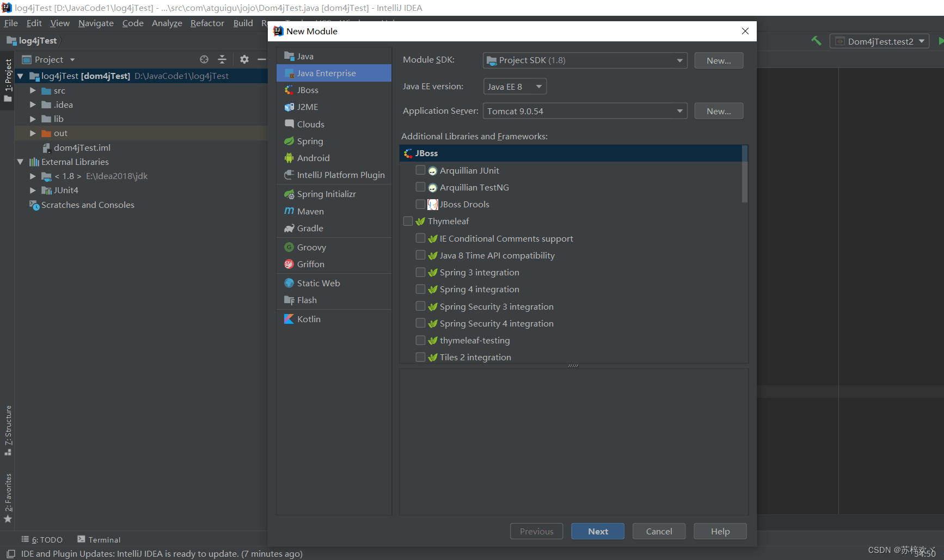Pick IntelliJ Platform Plugin module type
944x560 pixels.
point(334,175)
